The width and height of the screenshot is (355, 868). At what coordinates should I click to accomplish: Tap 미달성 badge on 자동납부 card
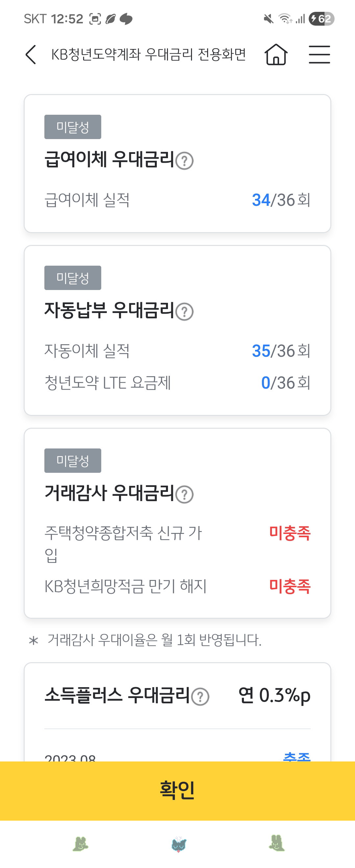pos(73,277)
